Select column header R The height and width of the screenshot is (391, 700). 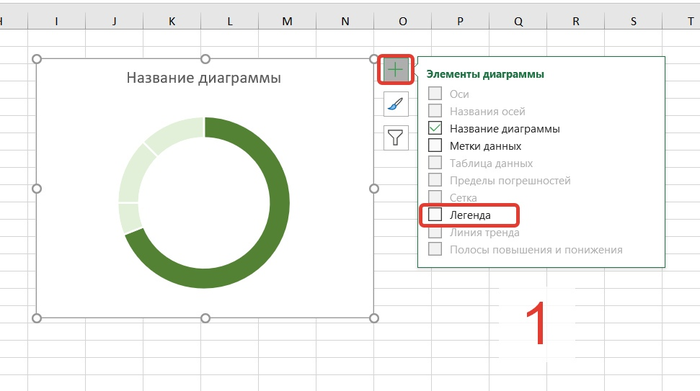[576, 21]
